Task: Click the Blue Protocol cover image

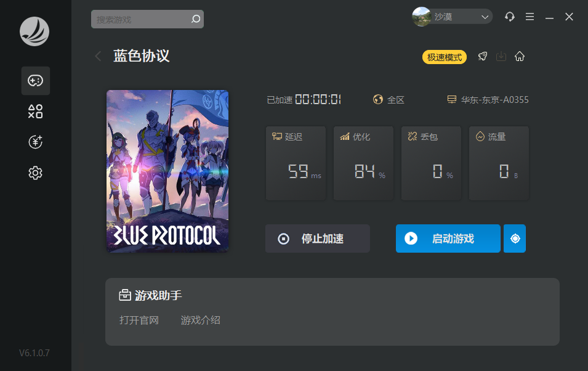Action: tap(167, 171)
